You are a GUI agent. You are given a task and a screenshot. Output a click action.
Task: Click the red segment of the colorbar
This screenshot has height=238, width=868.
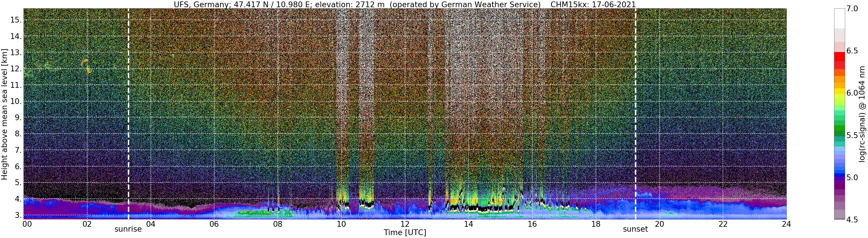pyautogui.click(x=839, y=57)
